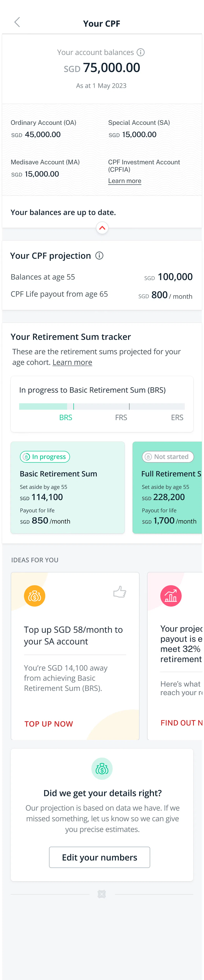The image size is (204, 980).
Task: Tap the lock icon in the In progress badge
Action: (x=26, y=457)
